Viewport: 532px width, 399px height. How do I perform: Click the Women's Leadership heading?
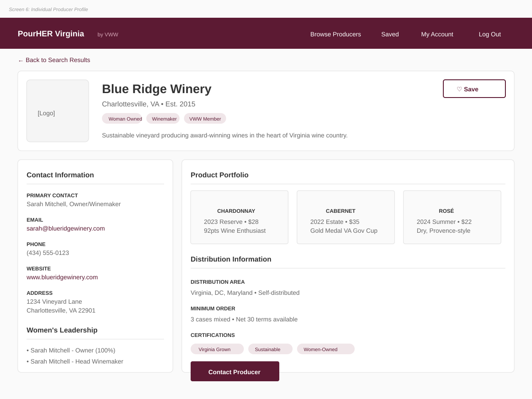pos(62,330)
